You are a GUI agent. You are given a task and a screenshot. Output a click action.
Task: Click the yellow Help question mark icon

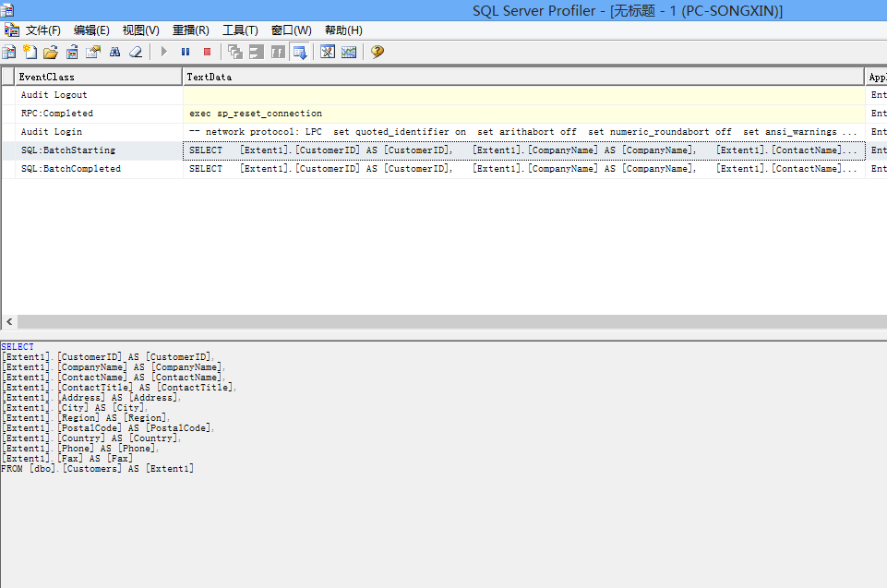click(378, 52)
